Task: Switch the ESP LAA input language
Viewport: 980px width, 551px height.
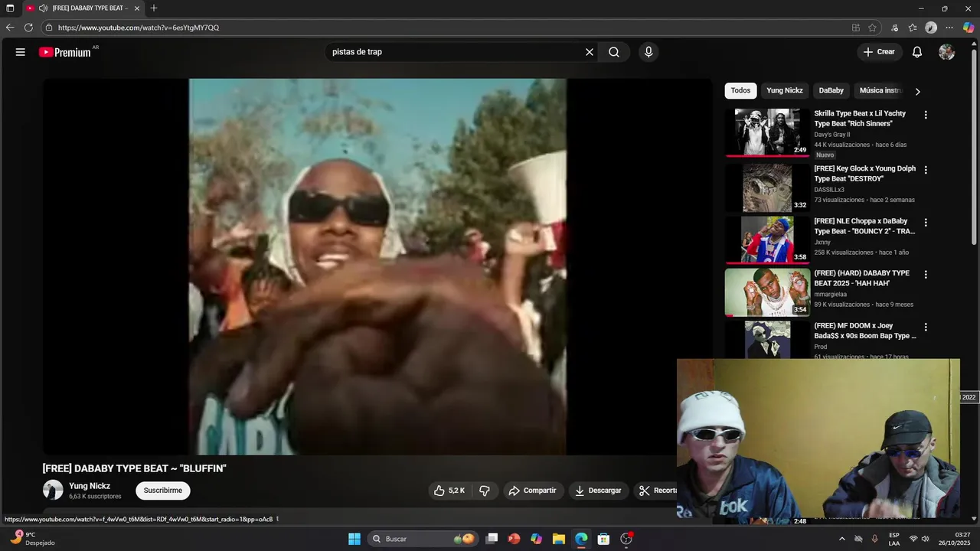Action: [x=894, y=539]
